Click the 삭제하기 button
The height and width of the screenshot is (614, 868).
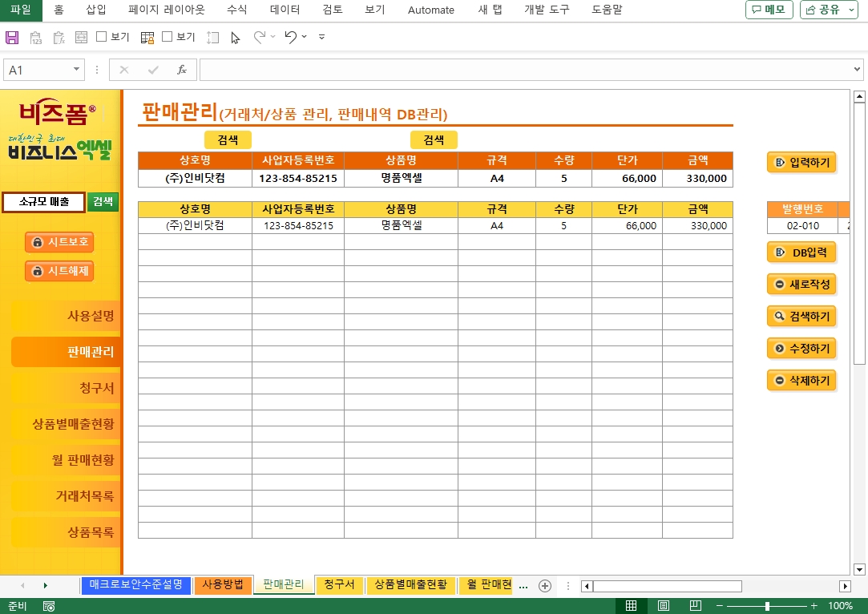coord(802,380)
